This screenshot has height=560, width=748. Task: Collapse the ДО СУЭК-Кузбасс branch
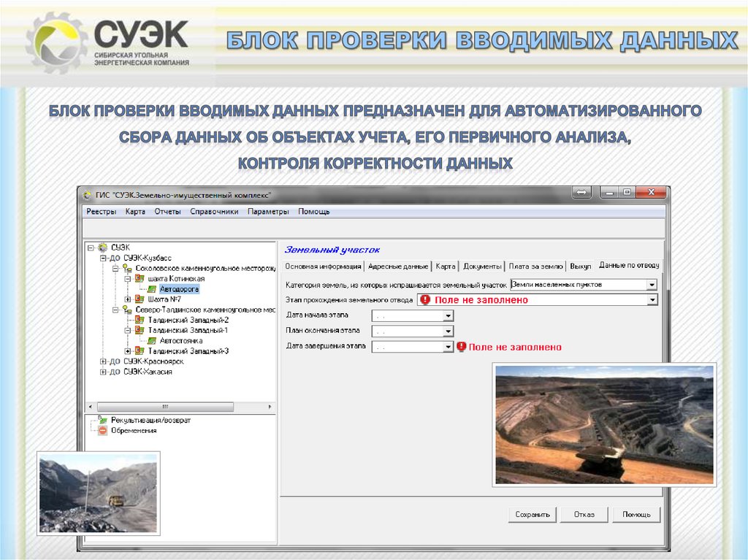[102, 258]
